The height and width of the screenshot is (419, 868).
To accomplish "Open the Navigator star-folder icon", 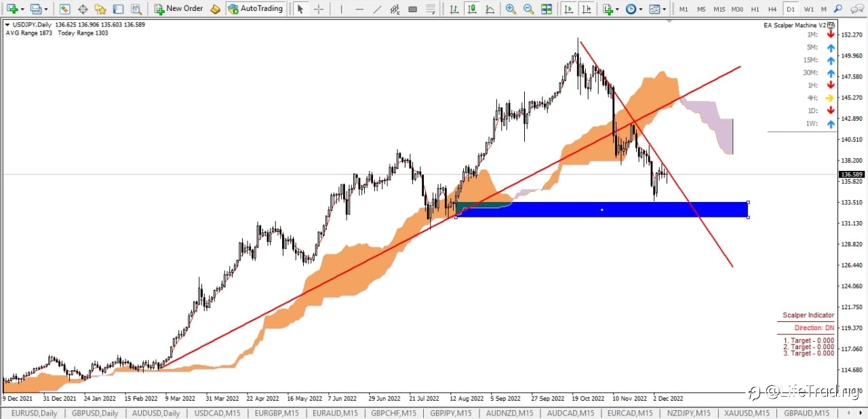I will click(100, 9).
